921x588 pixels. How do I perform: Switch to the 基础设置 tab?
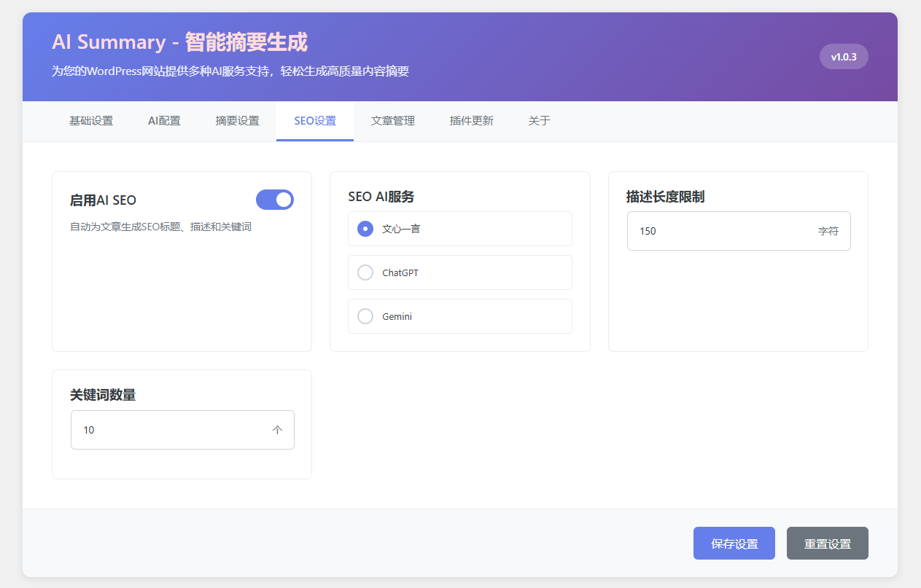point(90,121)
